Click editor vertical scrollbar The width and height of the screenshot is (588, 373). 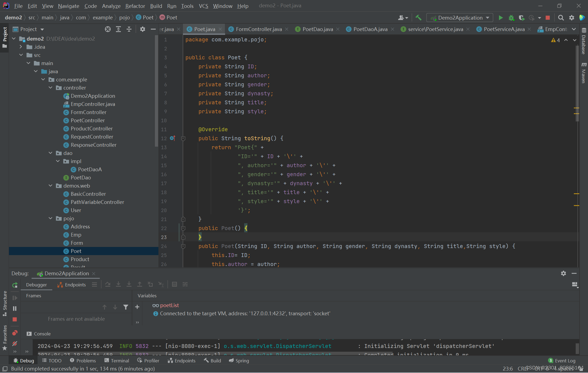click(x=577, y=84)
